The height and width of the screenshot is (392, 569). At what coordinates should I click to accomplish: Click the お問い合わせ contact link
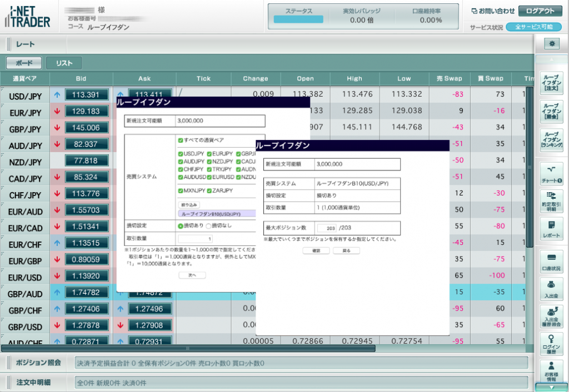493,11
